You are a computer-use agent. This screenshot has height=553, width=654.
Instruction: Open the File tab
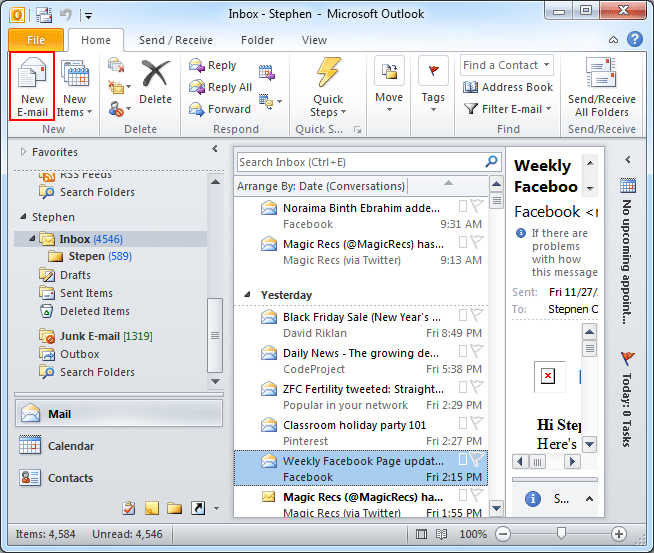(36, 40)
